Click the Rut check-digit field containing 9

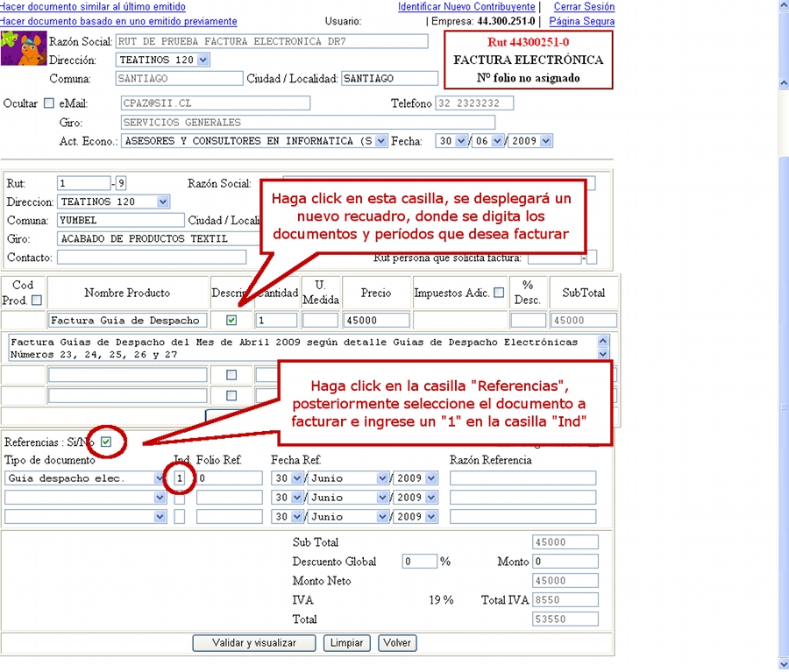[x=121, y=183]
